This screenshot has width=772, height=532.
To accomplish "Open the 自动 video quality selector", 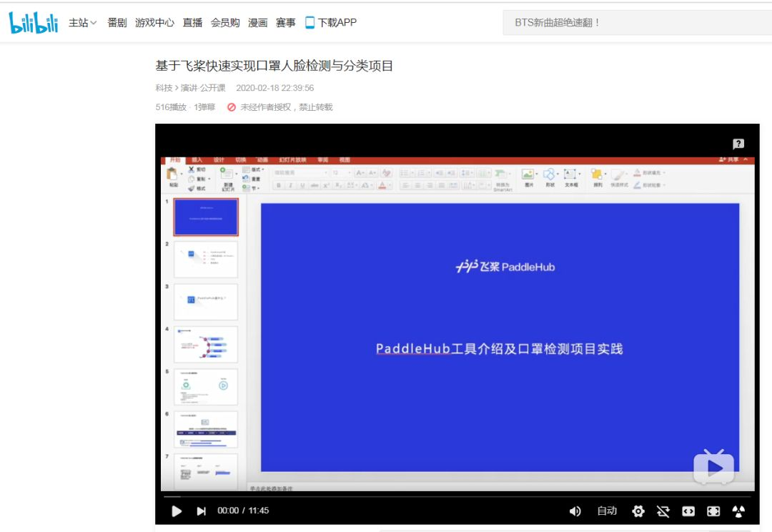I will (607, 511).
